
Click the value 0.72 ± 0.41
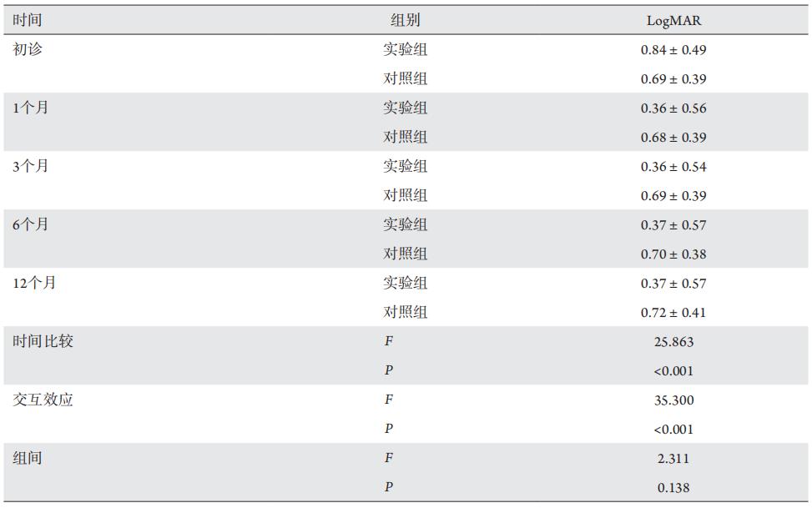point(673,313)
